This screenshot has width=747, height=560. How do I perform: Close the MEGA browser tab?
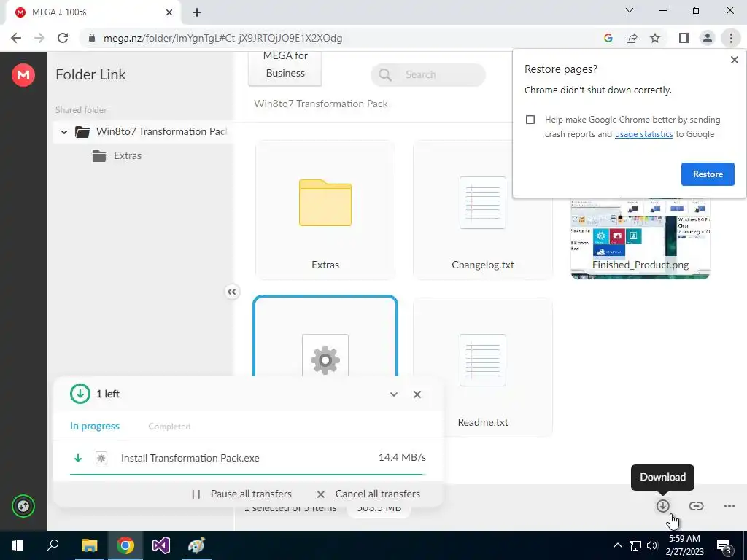[x=169, y=12]
